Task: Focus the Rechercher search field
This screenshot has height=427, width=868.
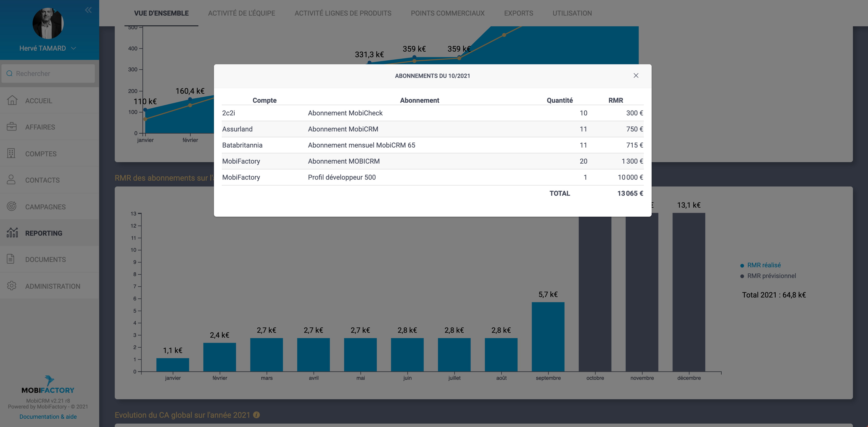Action: [x=51, y=74]
